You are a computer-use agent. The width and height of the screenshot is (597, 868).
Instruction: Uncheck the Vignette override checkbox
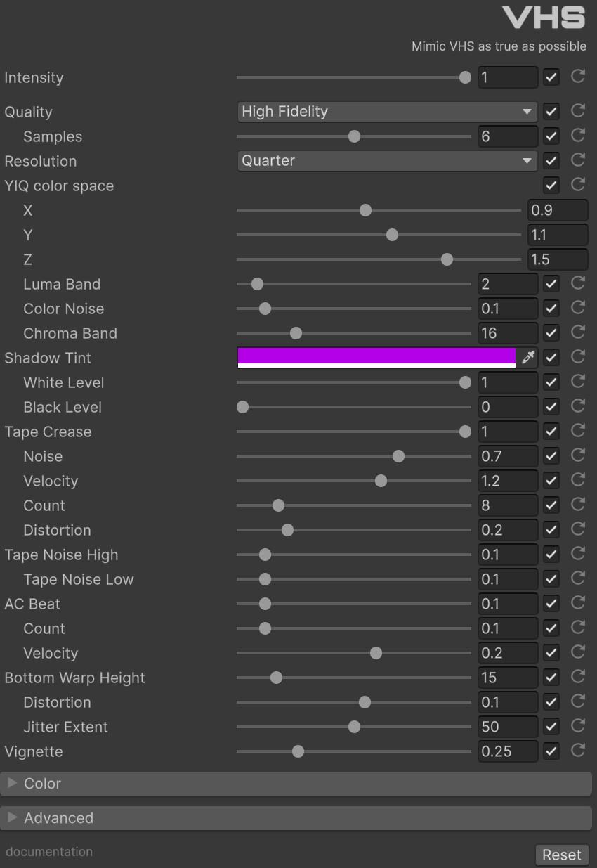click(x=551, y=751)
